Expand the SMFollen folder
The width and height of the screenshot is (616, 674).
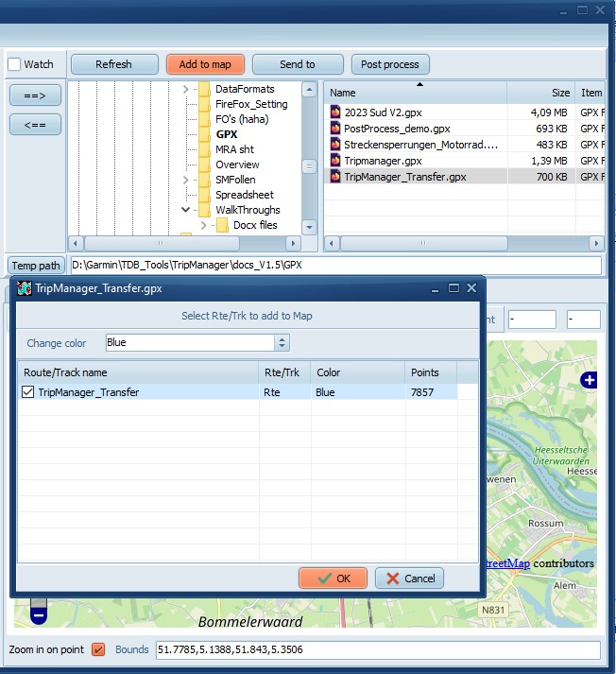185,180
